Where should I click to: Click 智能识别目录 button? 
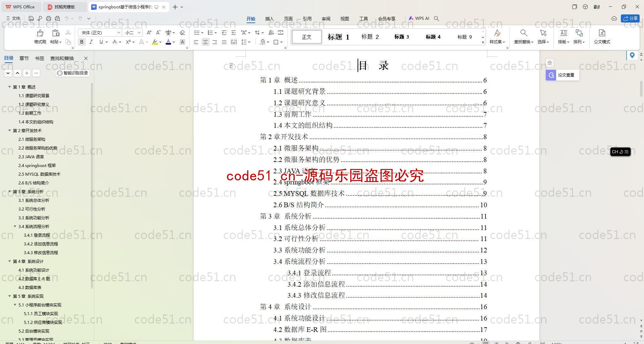pos(72,73)
